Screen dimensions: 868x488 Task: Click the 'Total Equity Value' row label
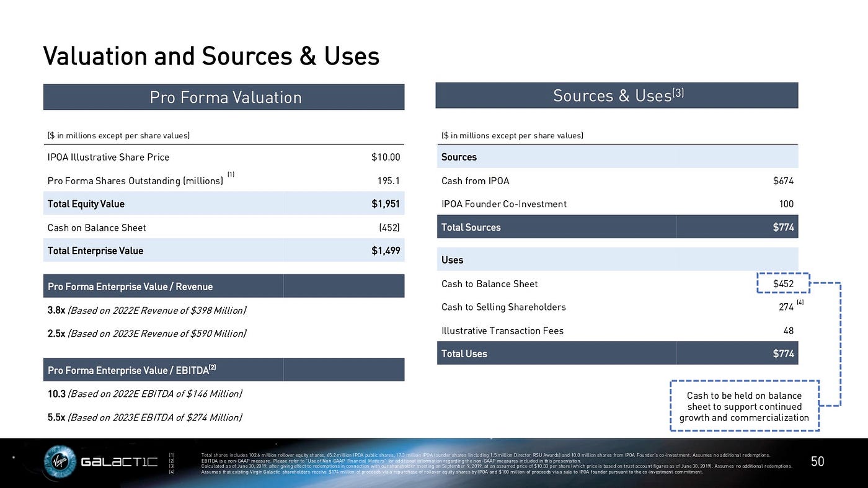(86, 204)
